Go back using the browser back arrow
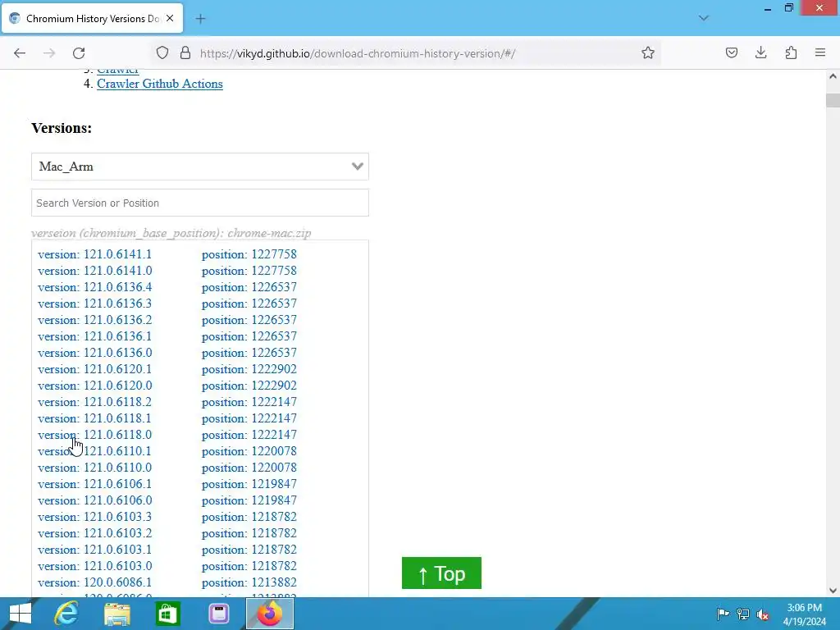 coord(20,53)
